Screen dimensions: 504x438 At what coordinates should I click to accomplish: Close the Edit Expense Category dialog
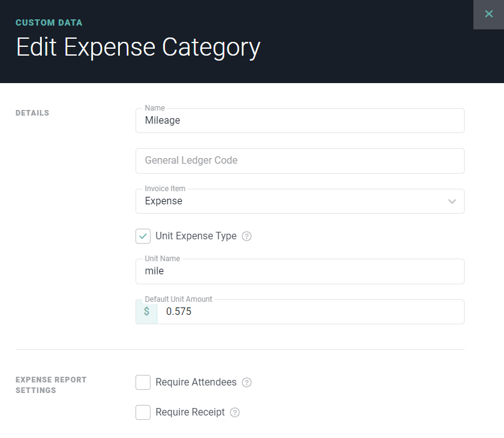point(488,14)
